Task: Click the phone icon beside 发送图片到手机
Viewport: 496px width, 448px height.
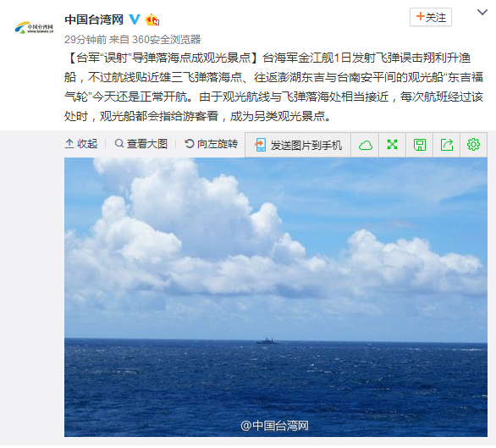Action: click(260, 145)
